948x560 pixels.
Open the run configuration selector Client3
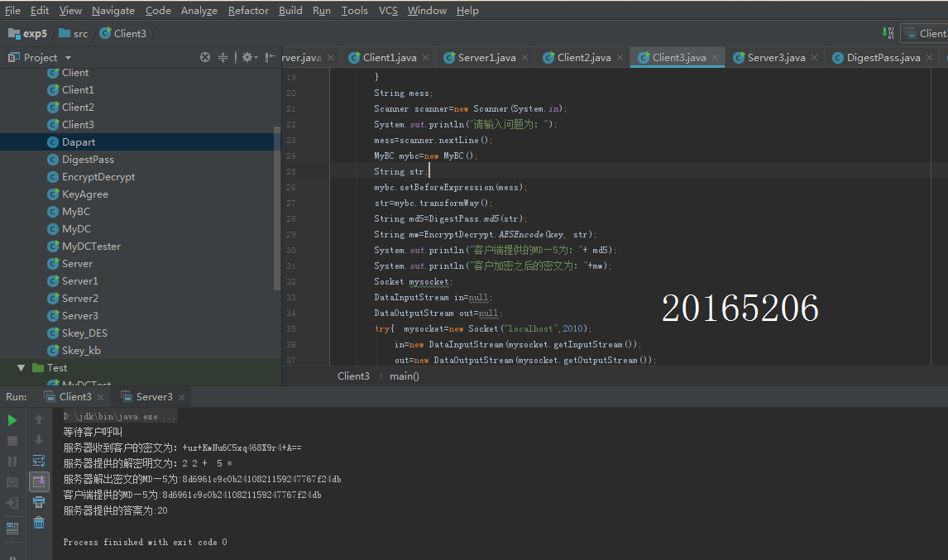click(924, 33)
